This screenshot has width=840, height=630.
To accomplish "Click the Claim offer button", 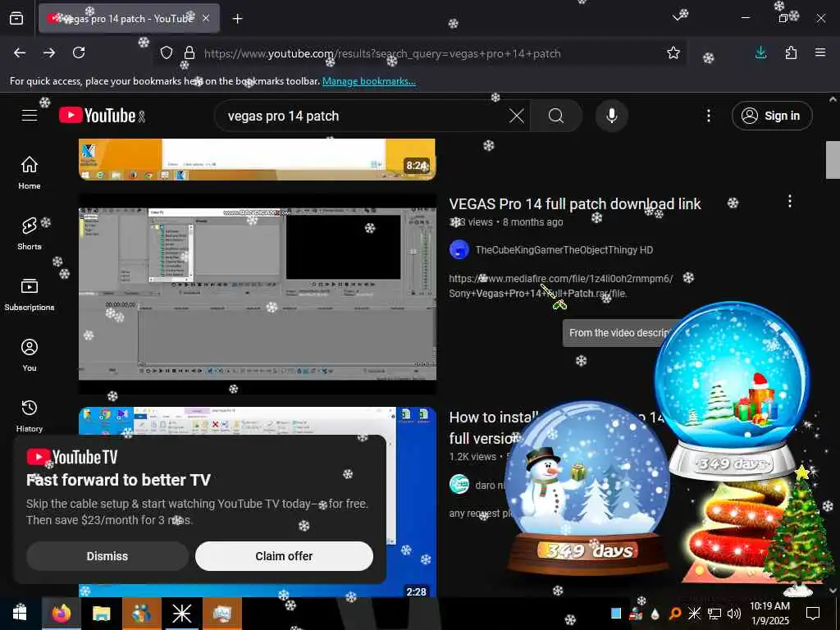I will [284, 556].
